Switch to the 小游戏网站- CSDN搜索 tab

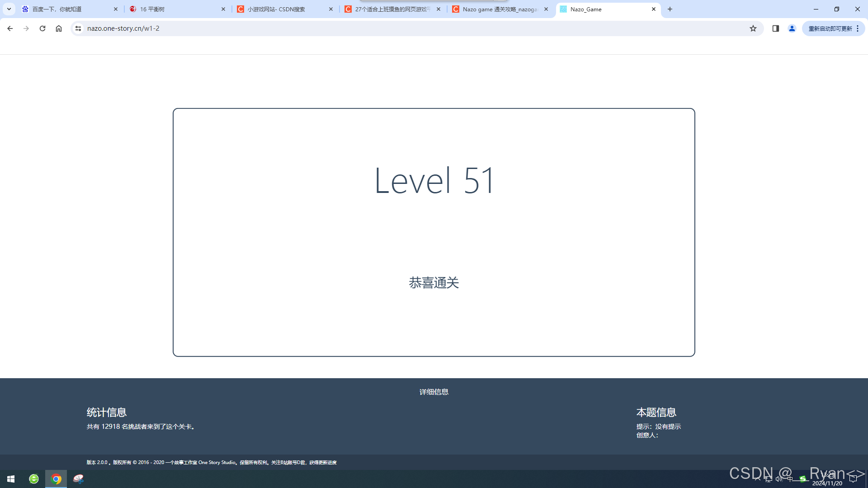point(285,9)
